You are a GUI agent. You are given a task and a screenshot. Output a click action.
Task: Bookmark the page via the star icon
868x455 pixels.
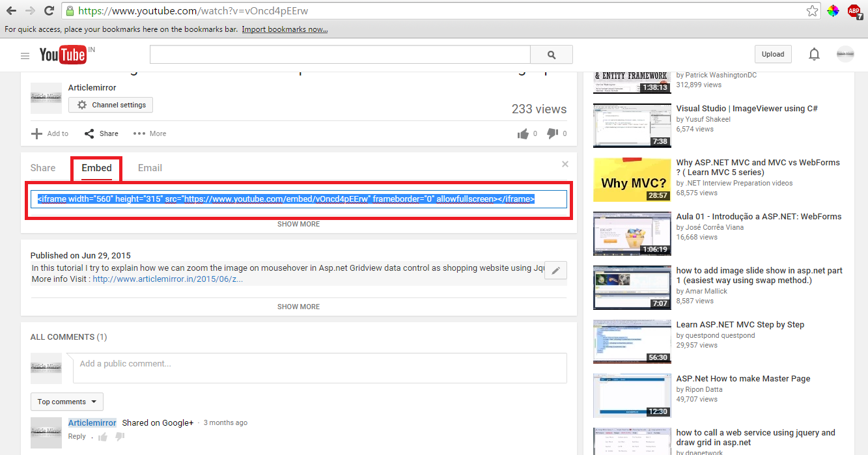coord(812,10)
